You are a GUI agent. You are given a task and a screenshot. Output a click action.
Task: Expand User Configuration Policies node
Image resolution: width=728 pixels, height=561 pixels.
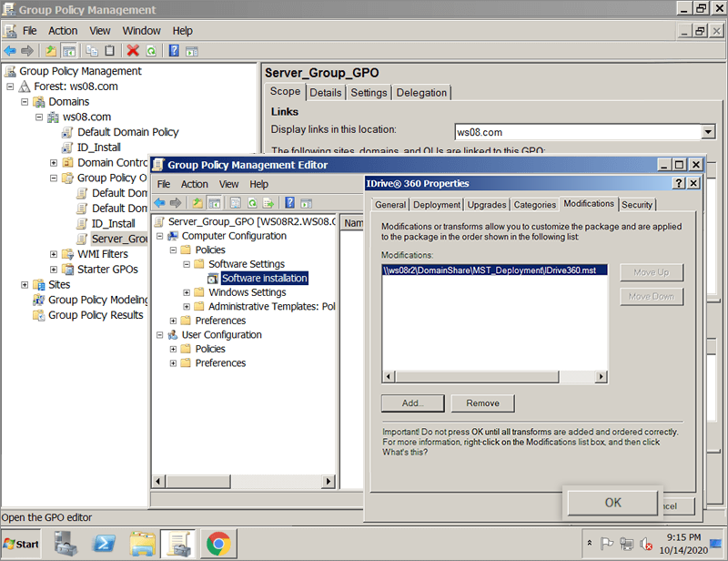(x=174, y=349)
